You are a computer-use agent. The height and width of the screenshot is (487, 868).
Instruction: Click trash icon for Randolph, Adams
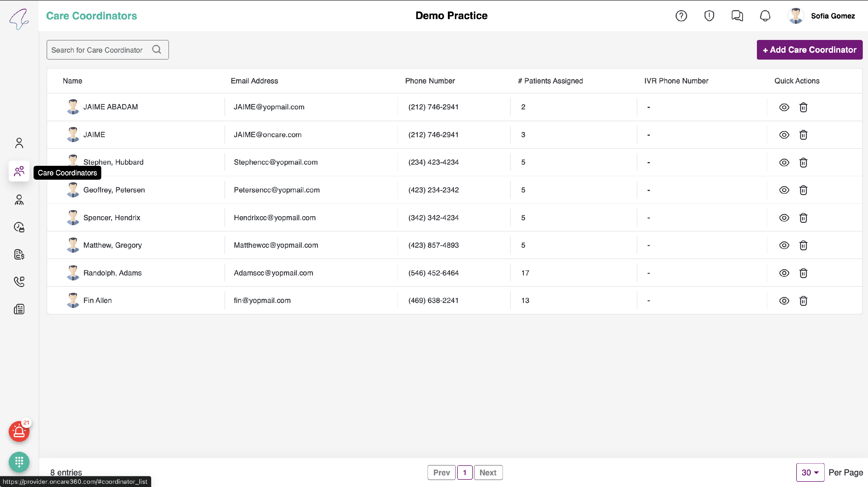(803, 273)
